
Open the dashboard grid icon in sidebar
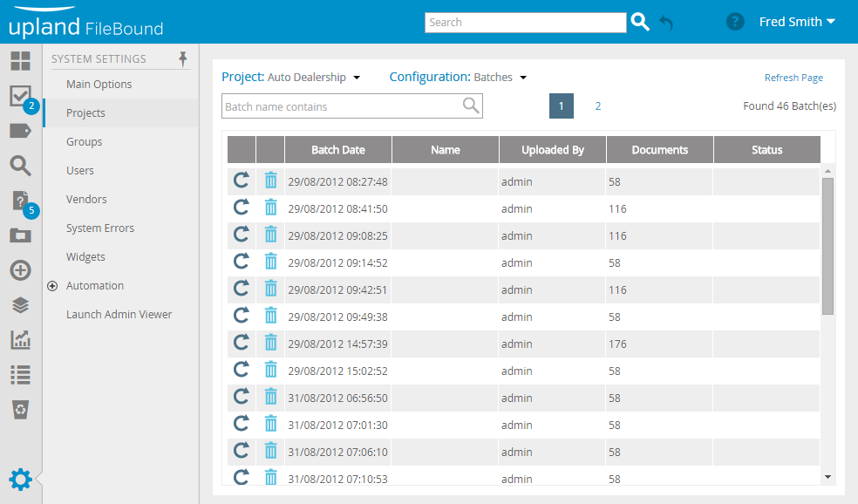(20, 61)
